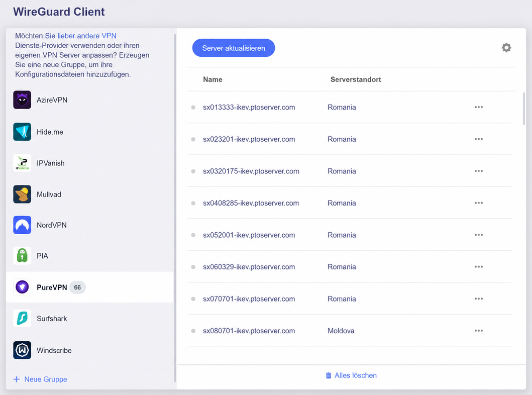This screenshot has width=532, height=395.
Task: Sort by the Serverstandort column header
Action: point(356,79)
